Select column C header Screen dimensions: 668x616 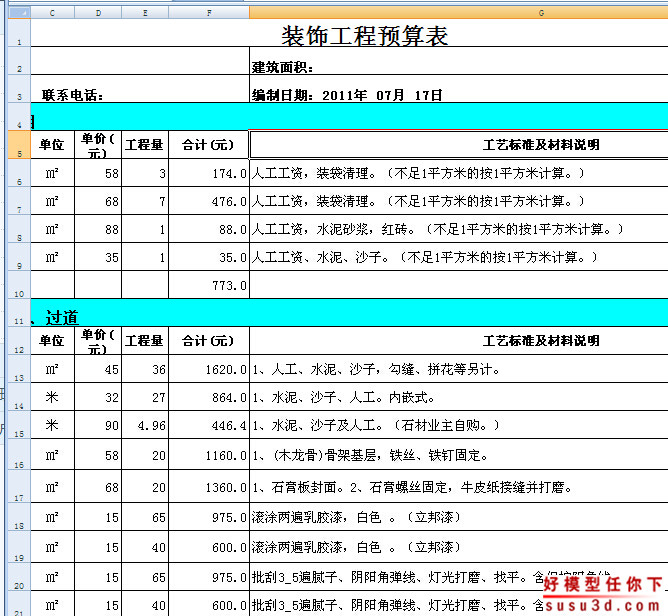tap(52, 13)
